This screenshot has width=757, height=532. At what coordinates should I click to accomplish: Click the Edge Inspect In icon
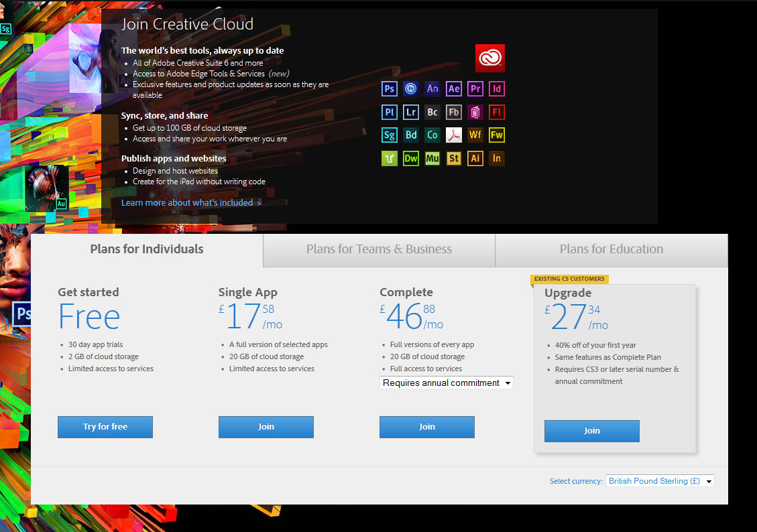coord(497,158)
